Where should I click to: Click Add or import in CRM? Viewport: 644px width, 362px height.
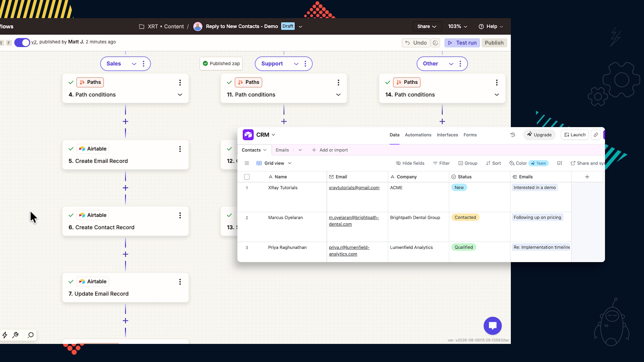(330, 150)
